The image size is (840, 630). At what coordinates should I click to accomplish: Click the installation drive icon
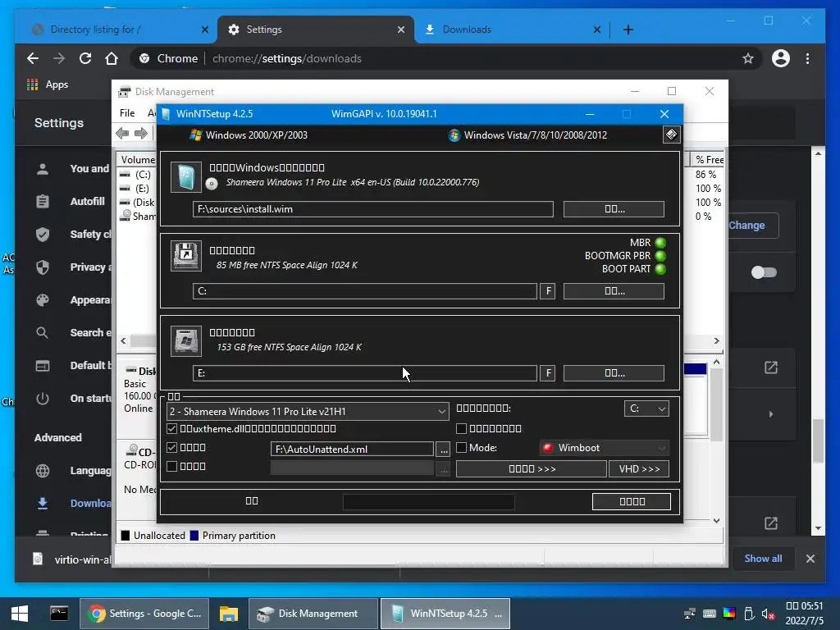coord(186,340)
